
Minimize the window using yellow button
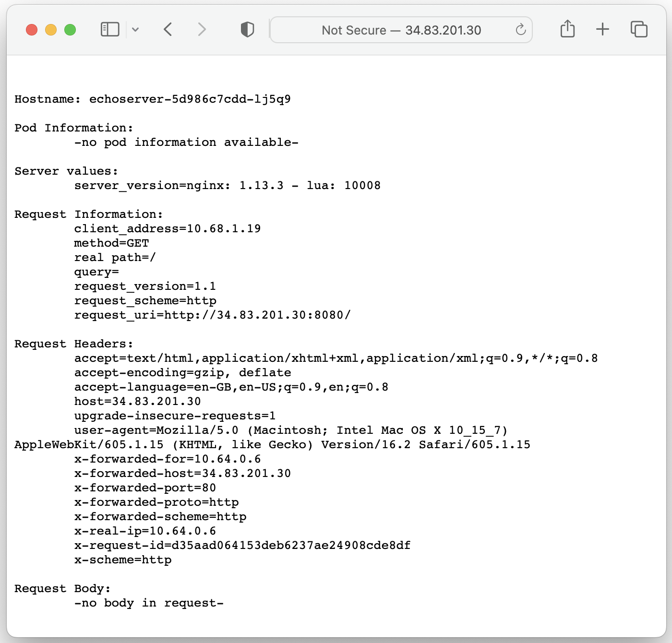(51, 30)
